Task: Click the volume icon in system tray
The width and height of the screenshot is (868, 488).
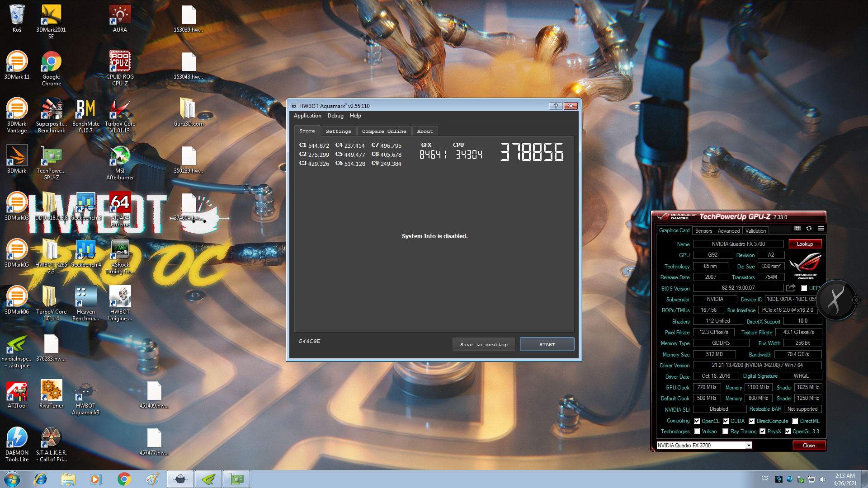Action: [x=822, y=479]
